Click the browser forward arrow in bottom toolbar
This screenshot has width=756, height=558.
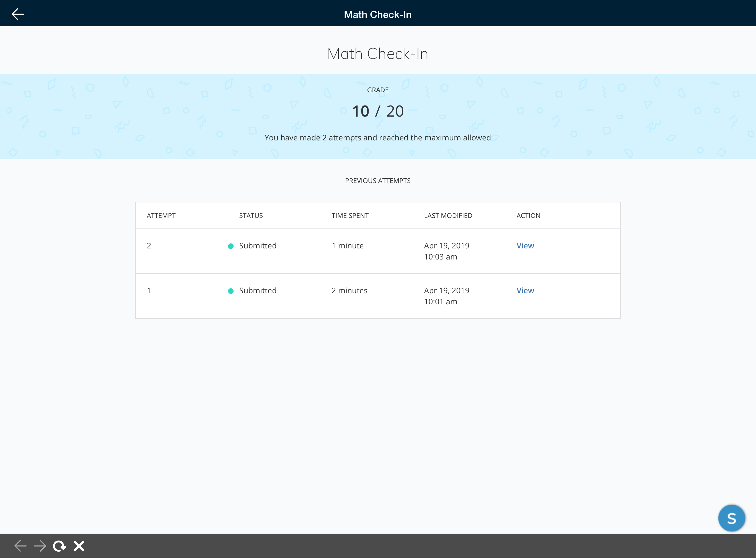click(x=40, y=546)
